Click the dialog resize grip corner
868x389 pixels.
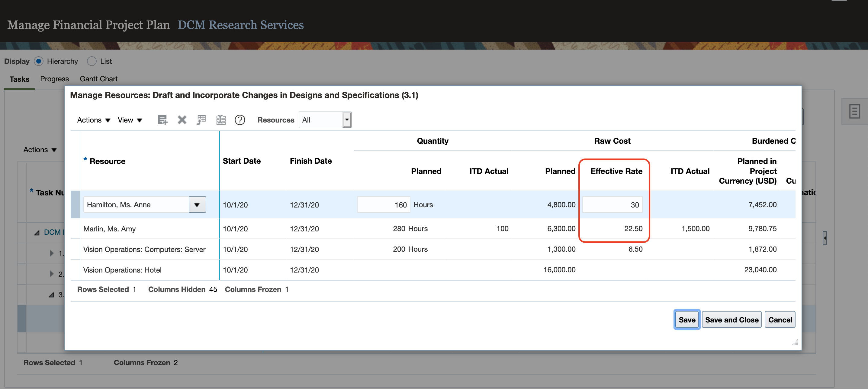click(795, 342)
